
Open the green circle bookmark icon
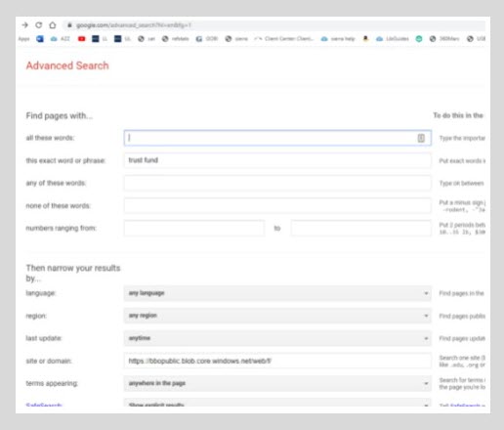[419, 39]
